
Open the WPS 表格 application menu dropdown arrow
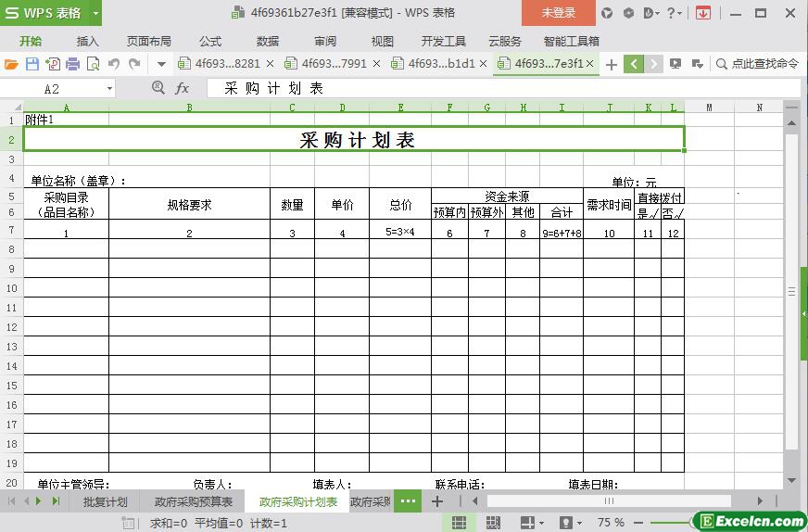click(95, 13)
